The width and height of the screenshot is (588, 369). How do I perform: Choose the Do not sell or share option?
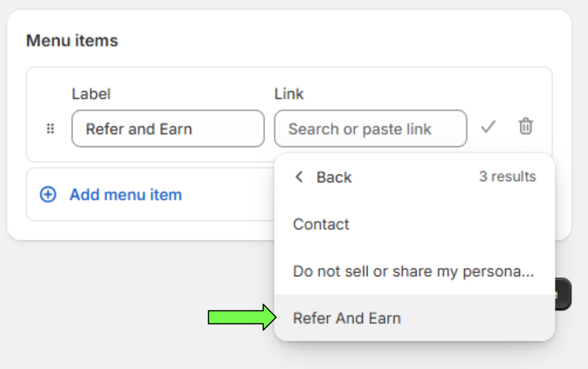[x=414, y=271]
